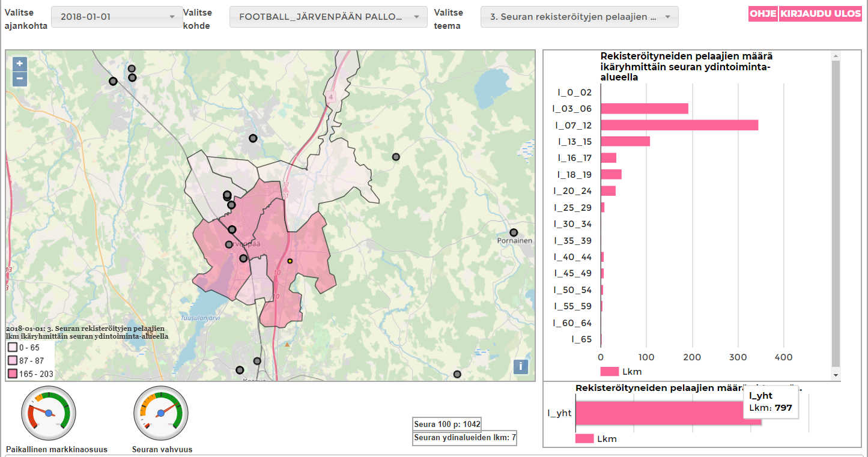Click the I_20_24 age group bar
Image resolution: width=868 pixels, height=457 pixels.
click(608, 191)
